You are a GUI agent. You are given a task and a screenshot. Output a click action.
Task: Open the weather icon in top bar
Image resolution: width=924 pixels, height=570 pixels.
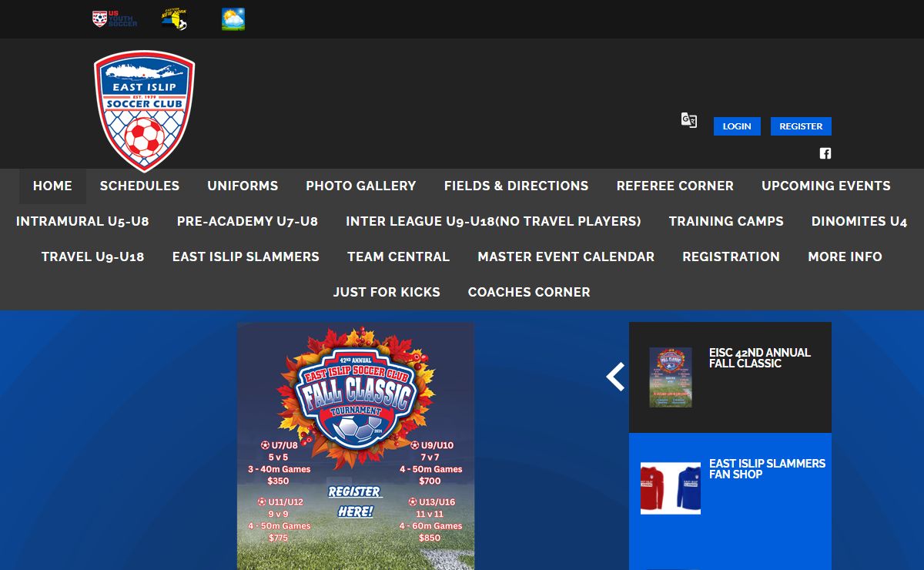click(x=233, y=19)
